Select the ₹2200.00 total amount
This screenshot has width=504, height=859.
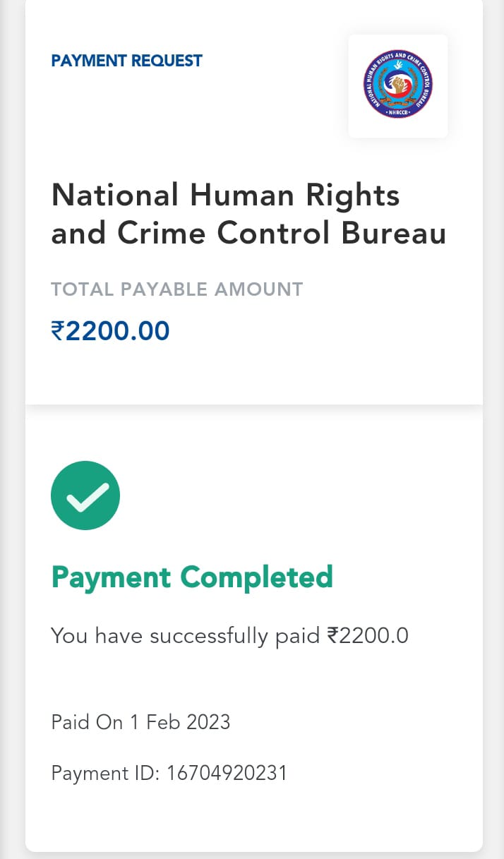click(111, 330)
